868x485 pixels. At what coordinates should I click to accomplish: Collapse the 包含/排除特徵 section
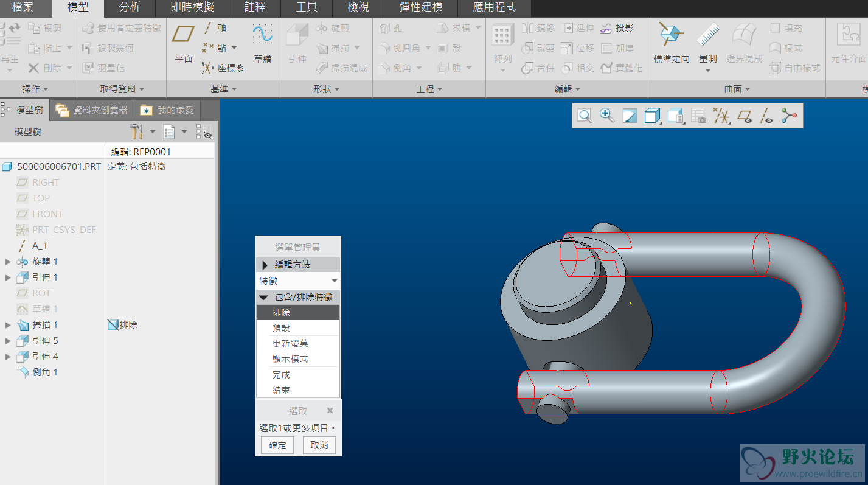(x=263, y=297)
